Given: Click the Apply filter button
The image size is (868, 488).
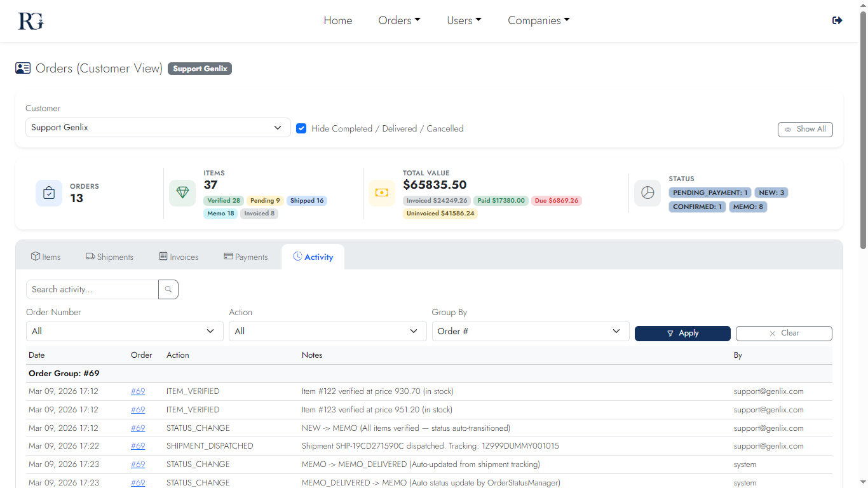Looking at the screenshot, I should 682,334.
